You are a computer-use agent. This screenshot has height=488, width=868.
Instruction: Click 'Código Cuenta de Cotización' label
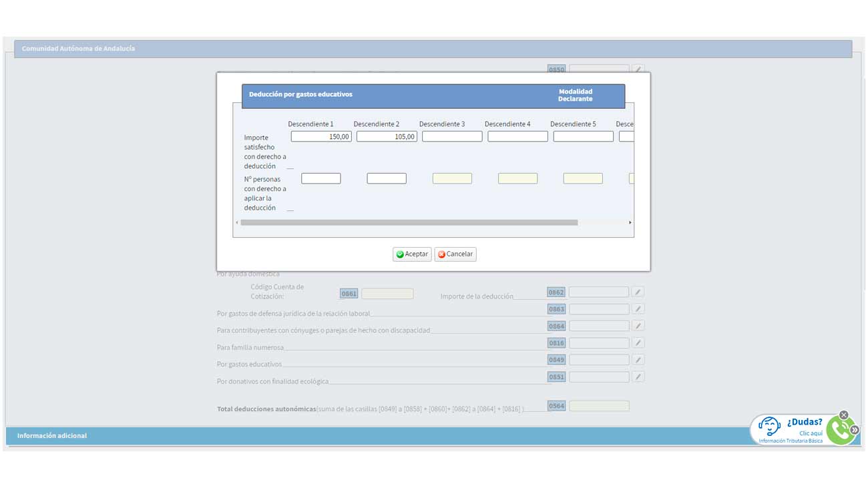click(x=277, y=292)
